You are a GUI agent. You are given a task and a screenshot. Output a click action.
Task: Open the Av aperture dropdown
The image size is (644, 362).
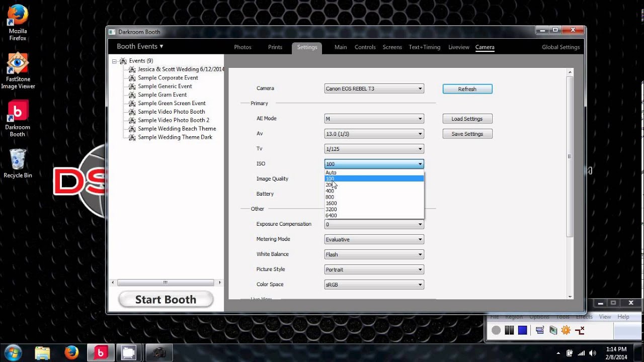[x=374, y=134]
